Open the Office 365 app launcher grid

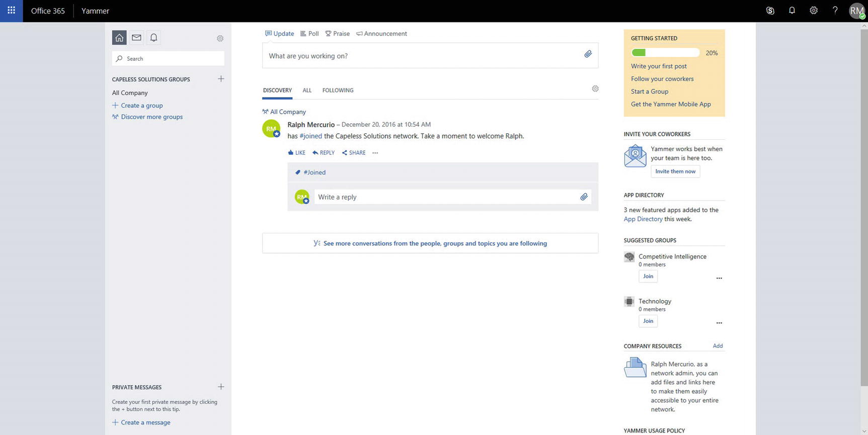11,11
